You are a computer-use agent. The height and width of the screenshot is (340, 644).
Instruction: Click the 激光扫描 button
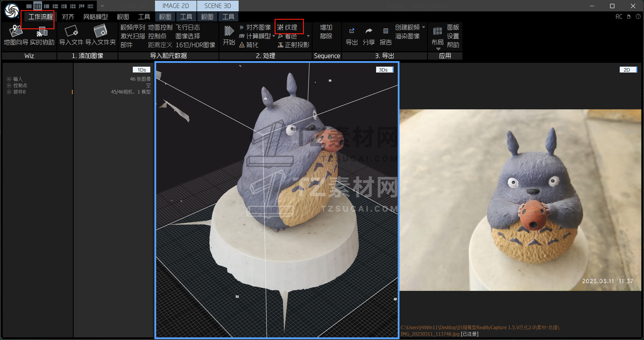point(132,36)
